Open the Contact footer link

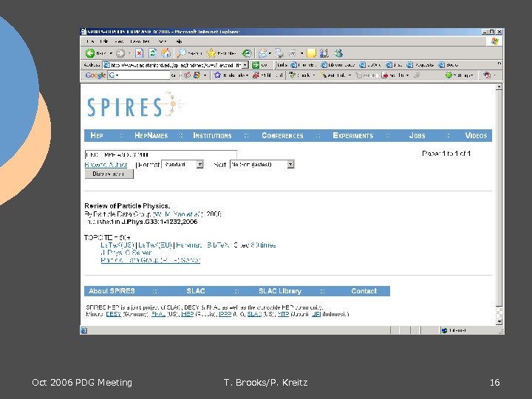point(364,291)
